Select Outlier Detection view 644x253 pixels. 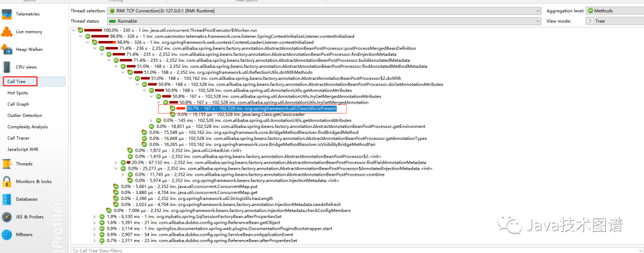click(x=24, y=115)
